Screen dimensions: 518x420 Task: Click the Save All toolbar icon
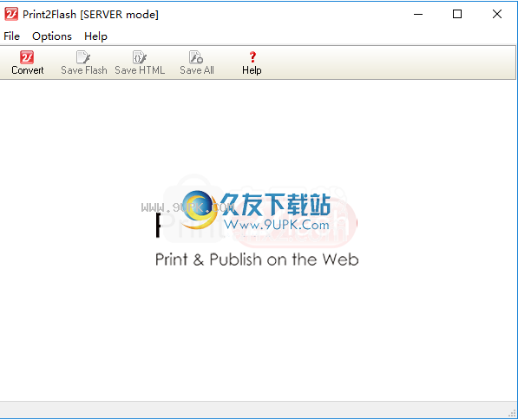click(196, 57)
